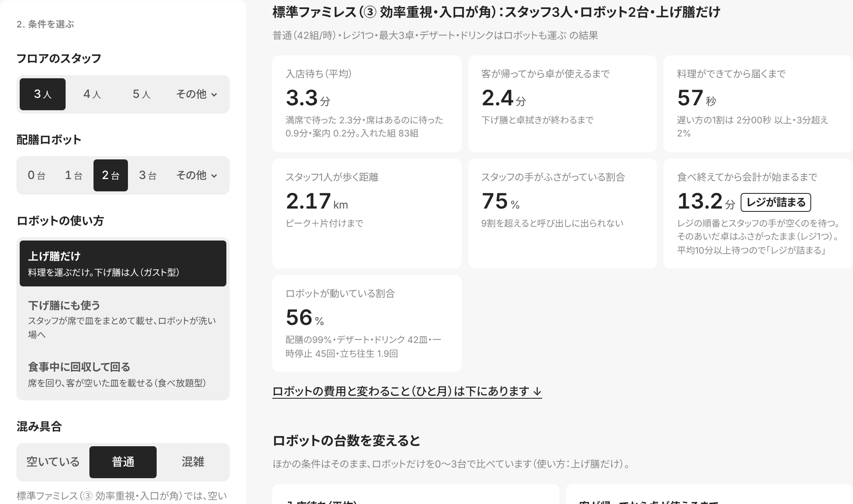The width and height of the screenshot is (853, 504).
Task: Select 0台 delivery robot option
Action: 36,175
